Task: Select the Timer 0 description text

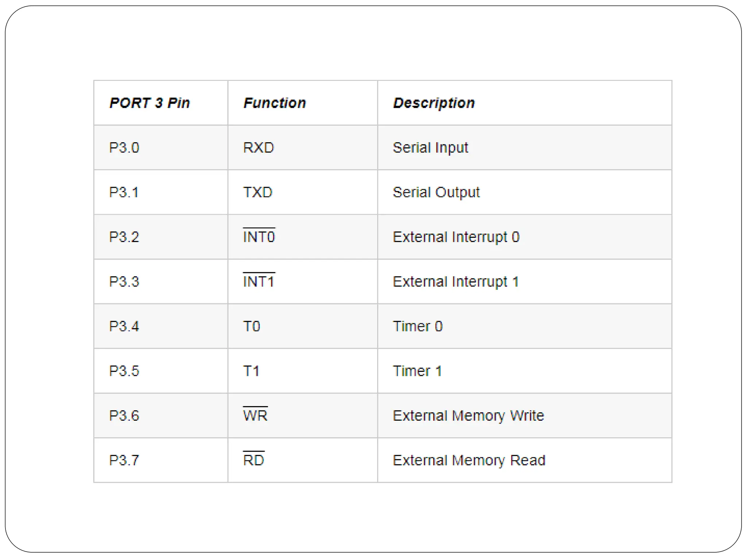Action: point(418,326)
